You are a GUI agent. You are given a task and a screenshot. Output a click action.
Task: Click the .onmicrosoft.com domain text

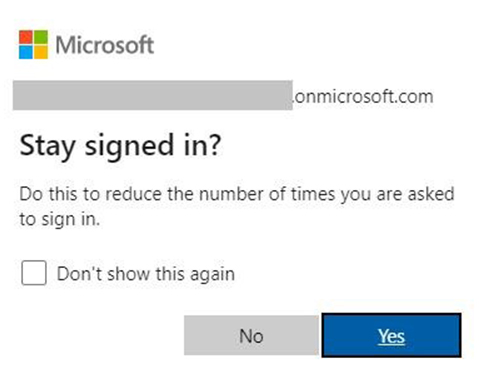pyautogui.click(x=363, y=97)
